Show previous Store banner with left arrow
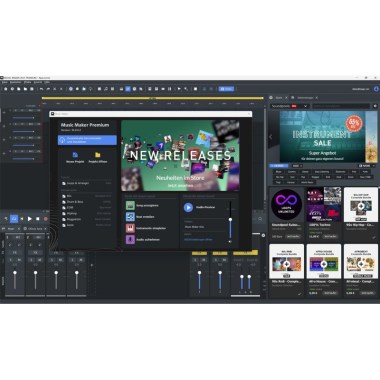 point(270,137)
